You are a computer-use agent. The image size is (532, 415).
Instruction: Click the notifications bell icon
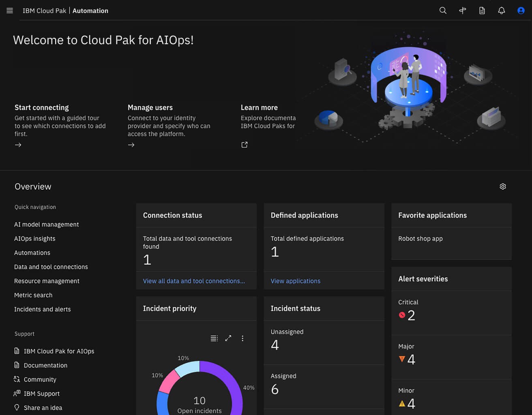pyautogui.click(x=501, y=11)
